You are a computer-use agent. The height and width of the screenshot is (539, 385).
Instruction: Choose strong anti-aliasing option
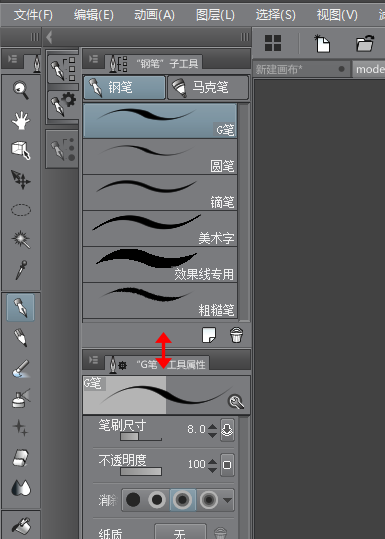pos(209,500)
